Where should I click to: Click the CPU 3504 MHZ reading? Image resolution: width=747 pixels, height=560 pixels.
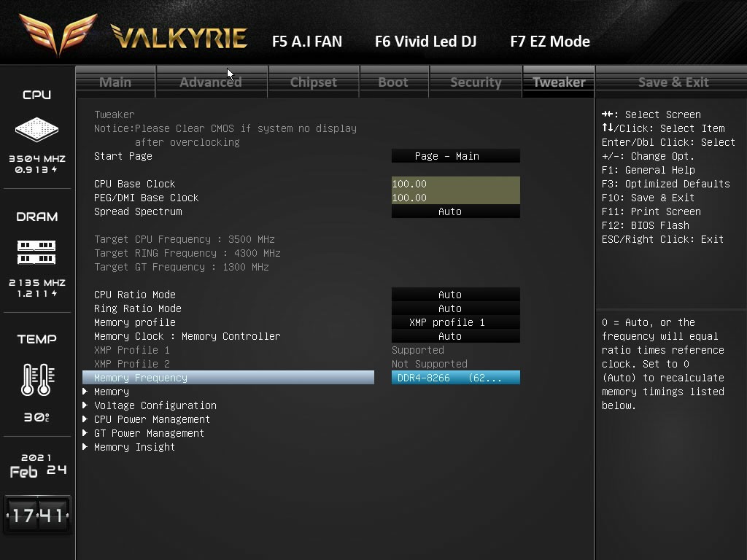click(37, 158)
